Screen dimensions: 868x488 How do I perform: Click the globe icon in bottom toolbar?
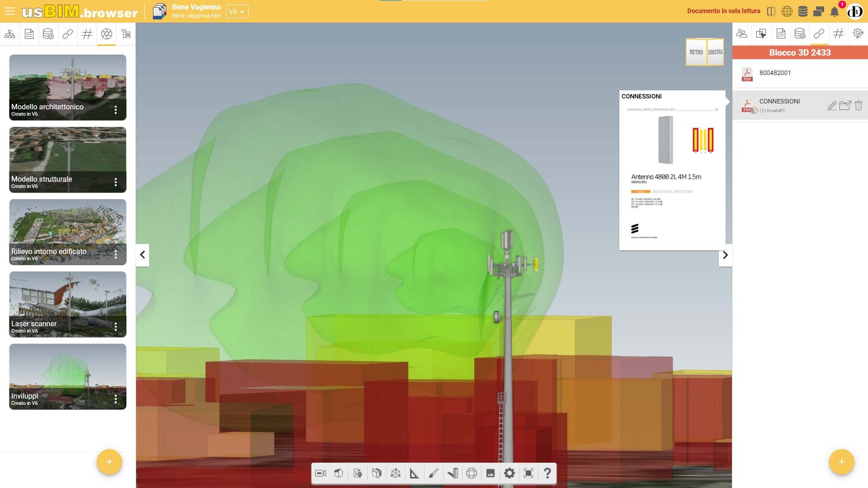click(x=471, y=473)
